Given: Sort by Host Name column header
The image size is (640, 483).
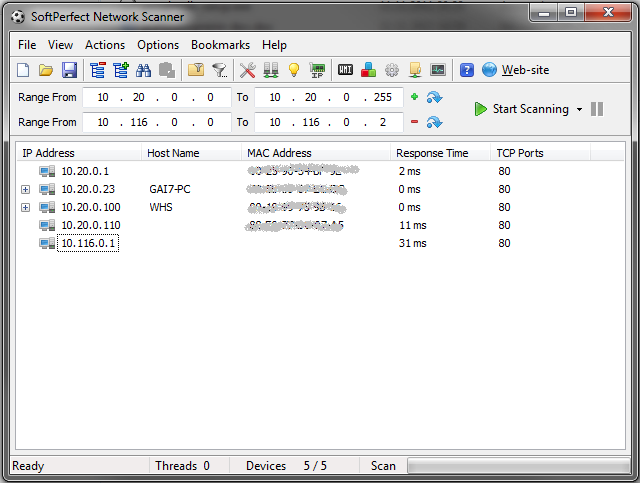Looking at the screenshot, I should [191, 153].
